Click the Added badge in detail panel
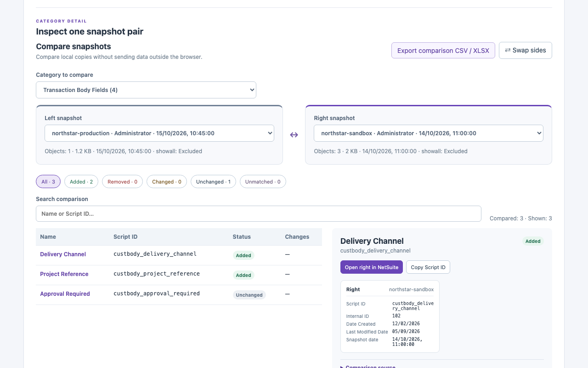 [x=533, y=241]
